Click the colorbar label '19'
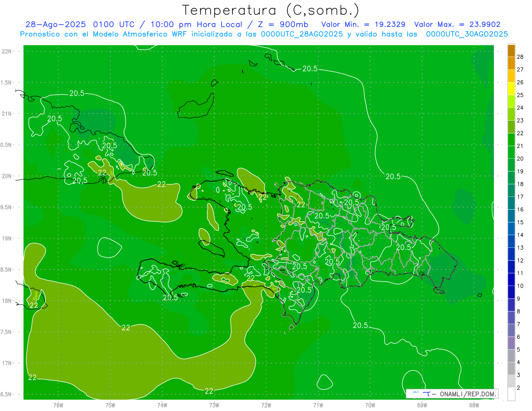532x411 pixels. point(520,171)
